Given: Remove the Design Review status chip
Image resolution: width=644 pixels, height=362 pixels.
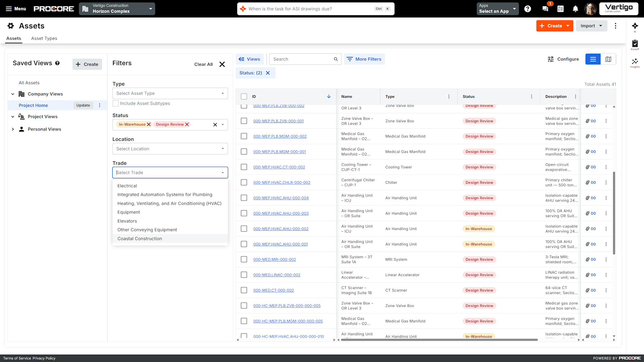Looking at the screenshot, I should click(187, 124).
